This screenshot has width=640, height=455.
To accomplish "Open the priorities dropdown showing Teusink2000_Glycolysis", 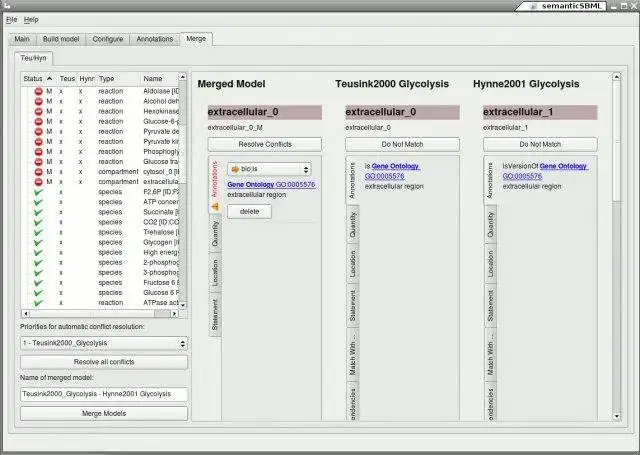I will pyautogui.click(x=104, y=343).
